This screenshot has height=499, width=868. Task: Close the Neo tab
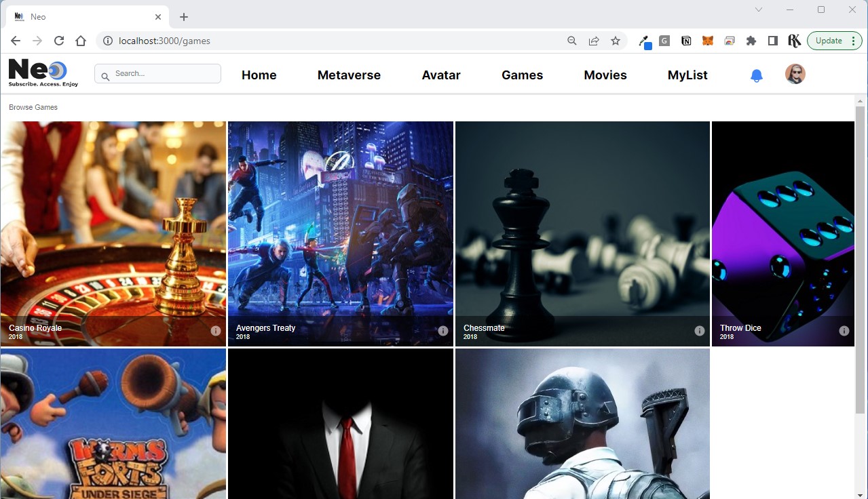[x=158, y=17]
